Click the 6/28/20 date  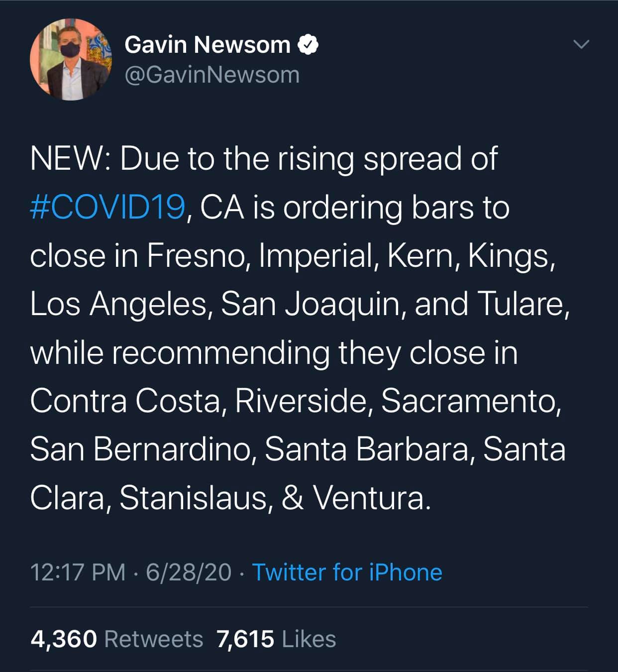click(x=189, y=572)
